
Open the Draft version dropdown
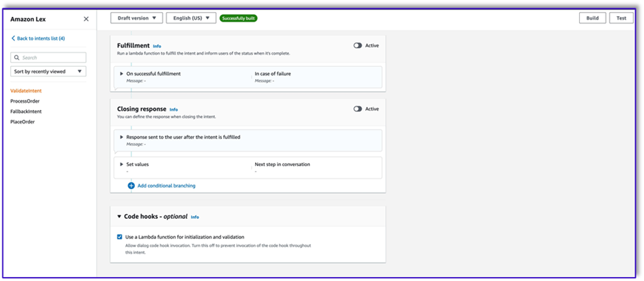137,18
